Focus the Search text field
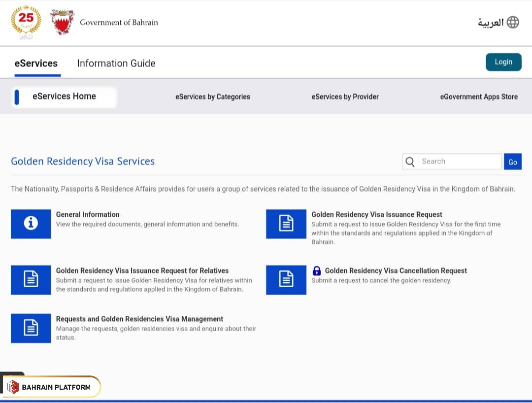This screenshot has width=532, height=403. click(459, 162)
